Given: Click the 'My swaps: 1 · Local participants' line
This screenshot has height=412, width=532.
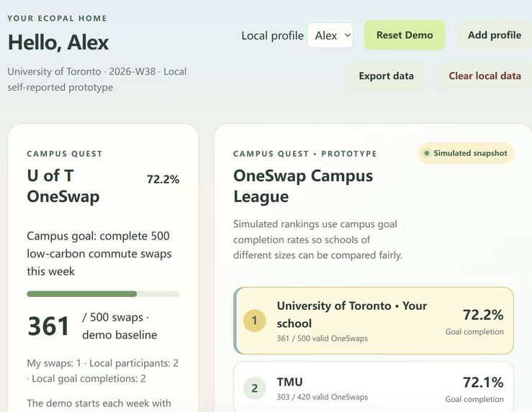Looking at the screenshot, I should [x=102, y=371].
